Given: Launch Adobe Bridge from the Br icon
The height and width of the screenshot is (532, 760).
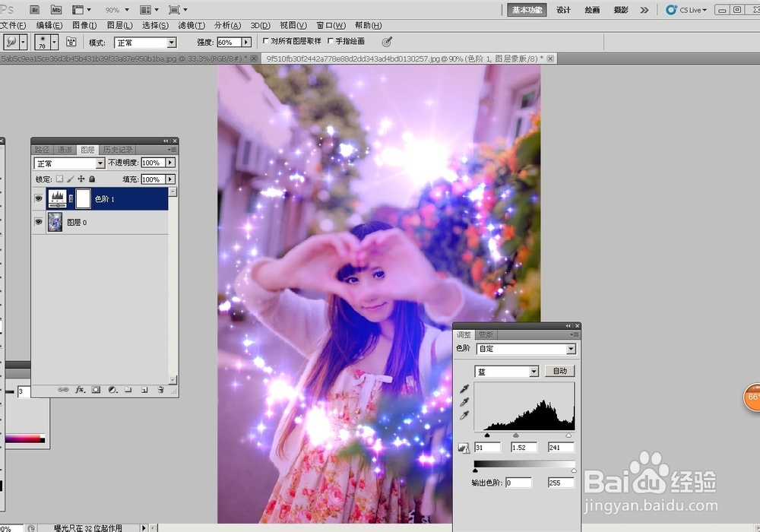Looking at the screenshot, I should 34,10.
